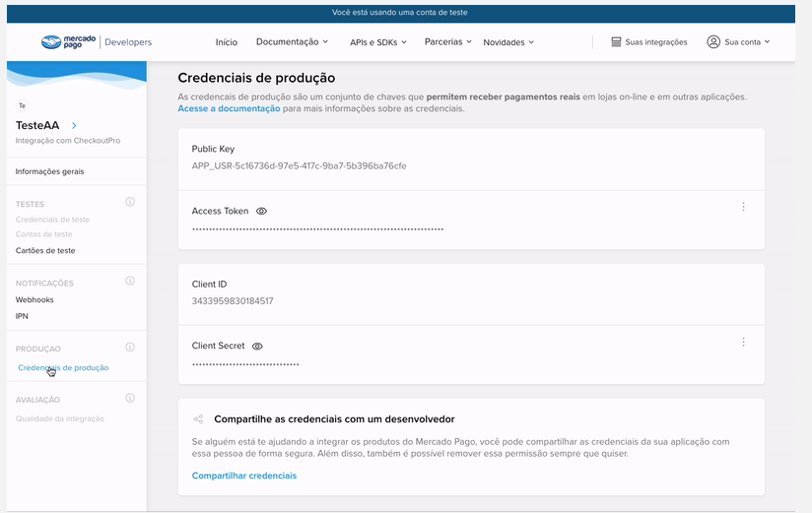
Task: Click the Te application avatar badge
Action: point(23,105)
